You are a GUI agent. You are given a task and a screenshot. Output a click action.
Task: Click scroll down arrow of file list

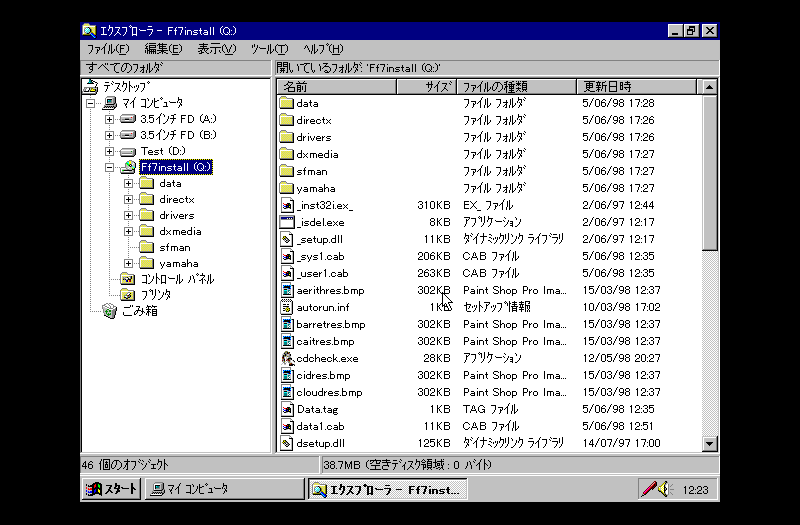click(709, 443)
